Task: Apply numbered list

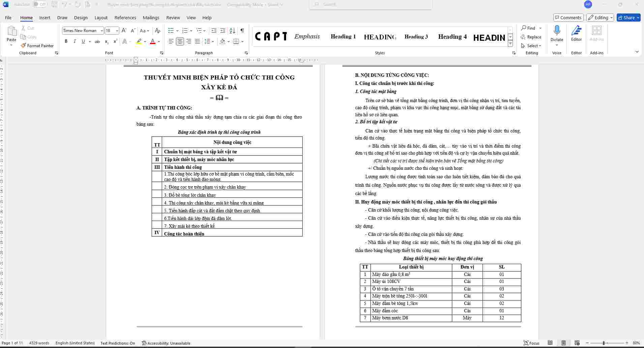Action: pyautogui.click(x=185, y=31)
